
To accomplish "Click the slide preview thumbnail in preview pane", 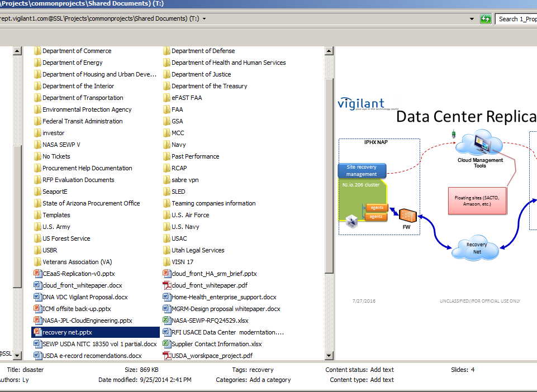I will click(x=437, y=202).
